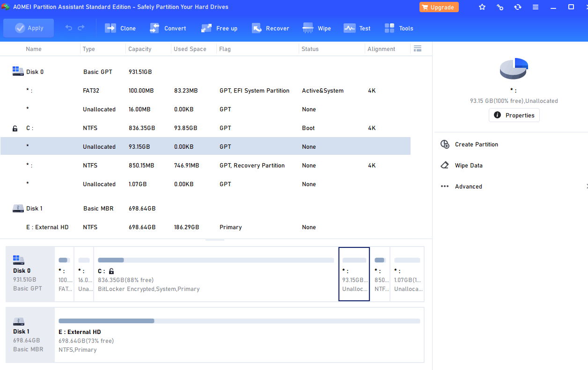
Task: Click the Status column header
Action: pyautogui.click(x=310, y=49)
